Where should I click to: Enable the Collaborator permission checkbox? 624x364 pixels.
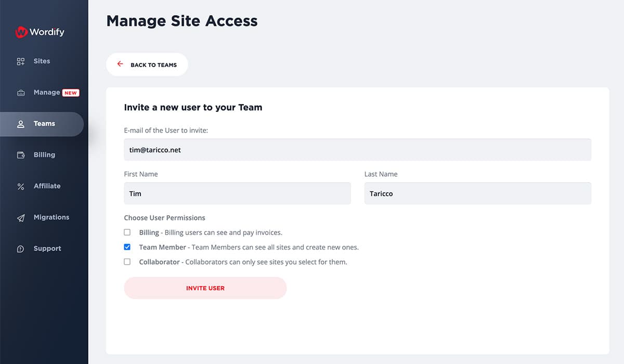coord(127,262)
